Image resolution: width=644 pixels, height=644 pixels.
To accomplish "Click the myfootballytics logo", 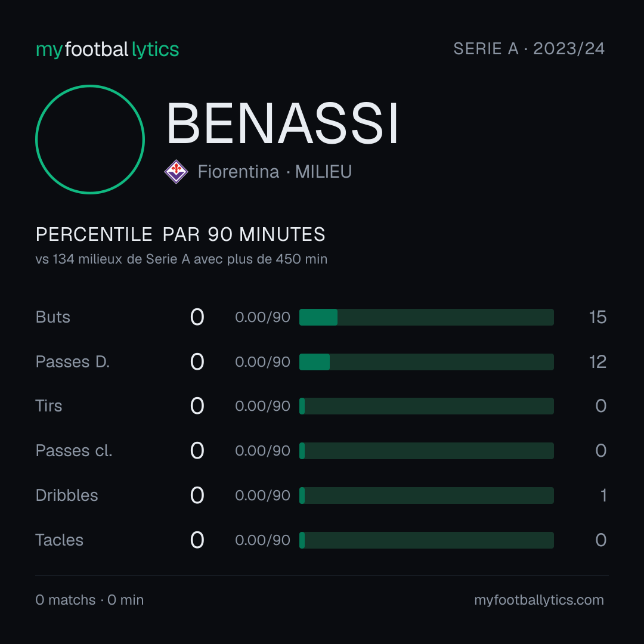I will tap(107, 49).
